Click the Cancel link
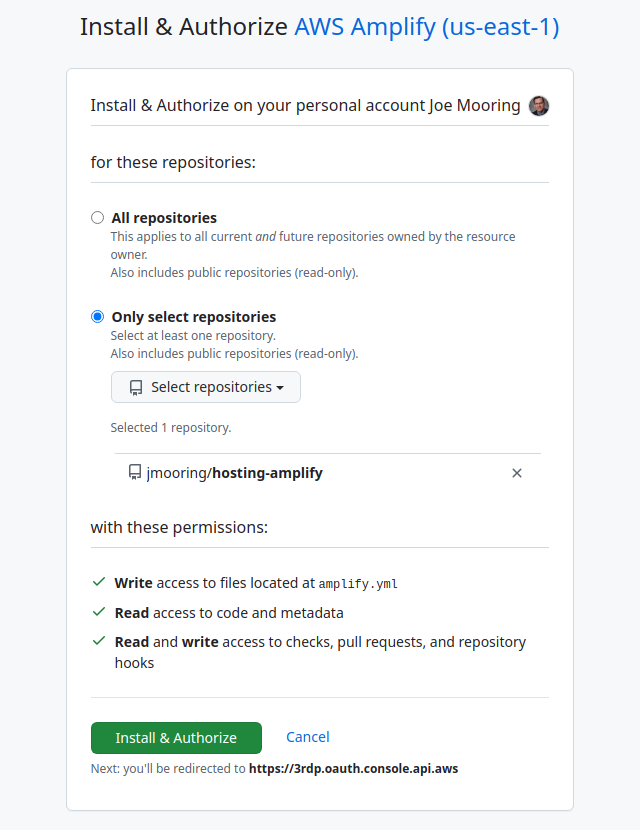Viewport: 640px width, 830px height. pyautogui.click(x=307, y=737)
